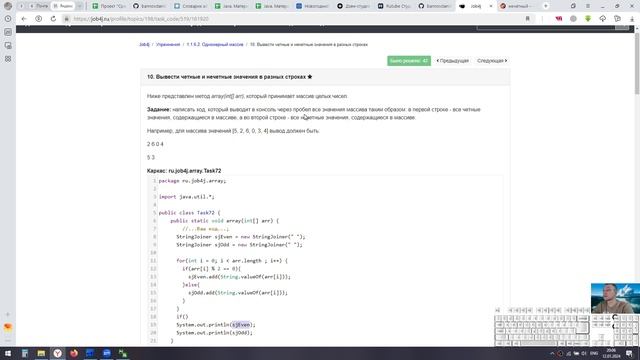Bookmark this page with the bookmark icon

(x=527, y=19)
